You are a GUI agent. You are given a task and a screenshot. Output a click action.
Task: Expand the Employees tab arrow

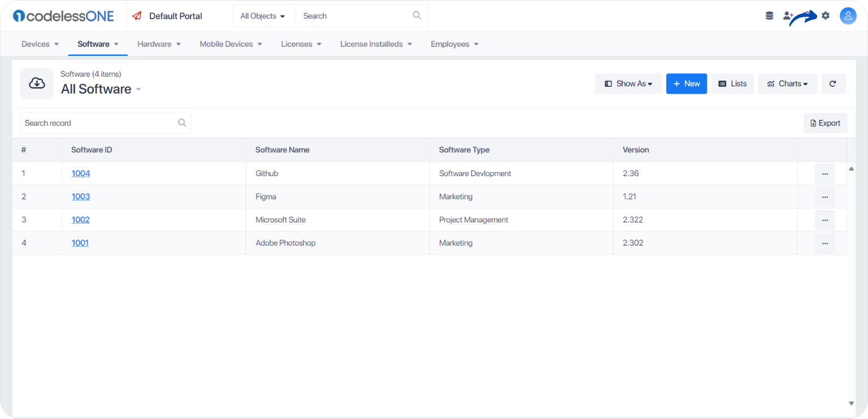coord(476,44)
